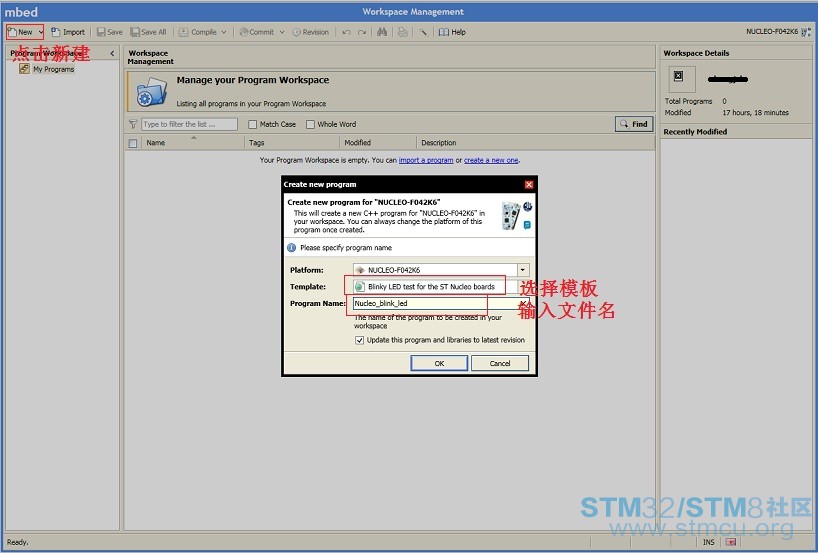Click the 'Total Programs' label in Workspace Details

pyautogui.click(x=688, y=101)
